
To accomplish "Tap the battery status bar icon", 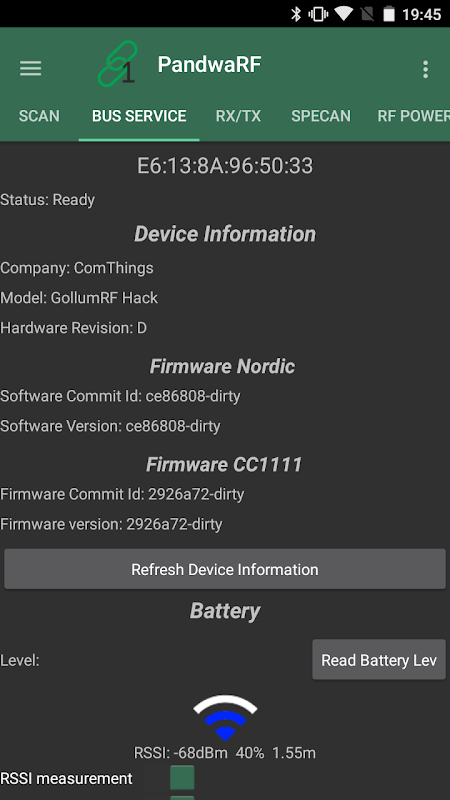I will 389,14.
